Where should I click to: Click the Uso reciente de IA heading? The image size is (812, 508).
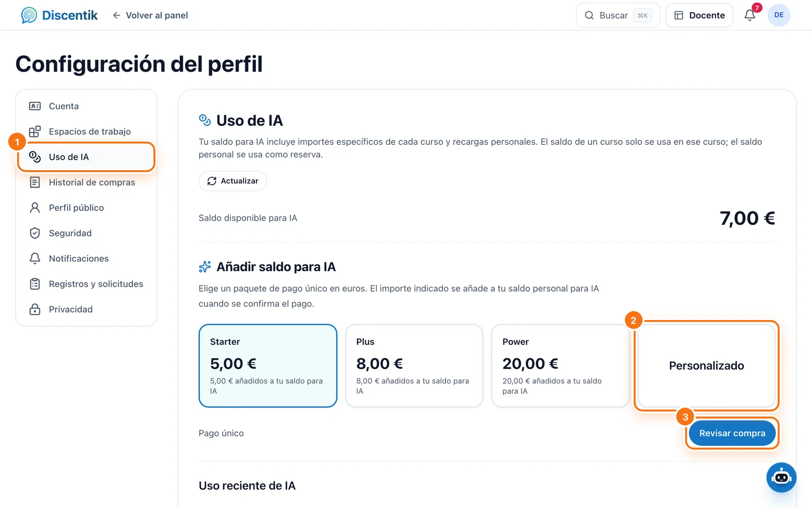[x=247, y=486]
